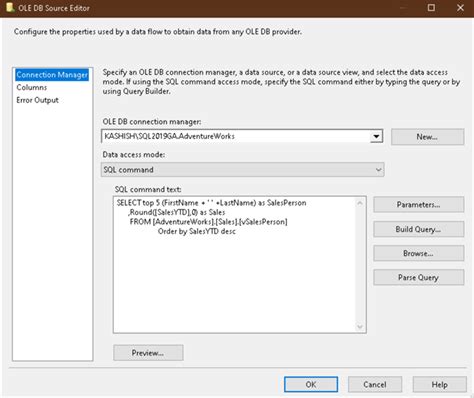The image size is (474, 398).
Task: Click the SQL text scrollbar down arrow
Action: point(360,327)
